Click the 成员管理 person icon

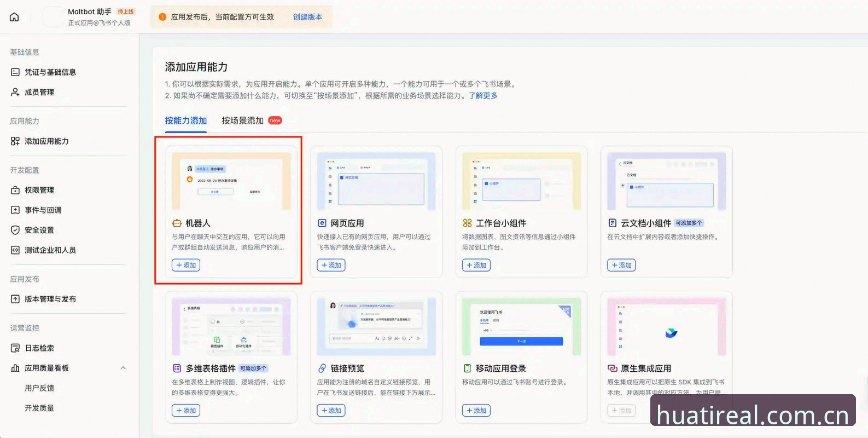[x=15, y=92]
